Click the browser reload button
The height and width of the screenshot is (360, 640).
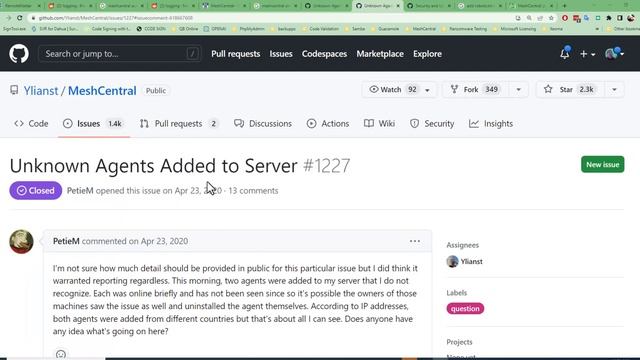[20, 18]
